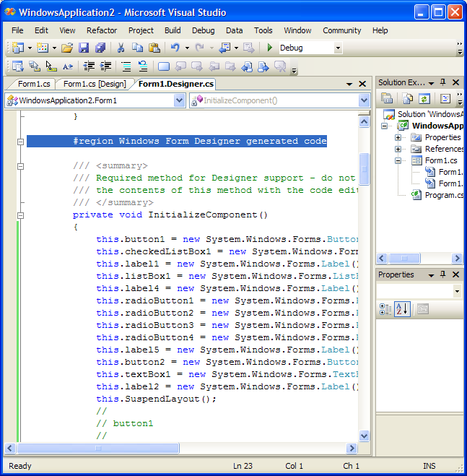467x476 pixels.
Task: Open the Community menu
Action: [x=341, y=30]
